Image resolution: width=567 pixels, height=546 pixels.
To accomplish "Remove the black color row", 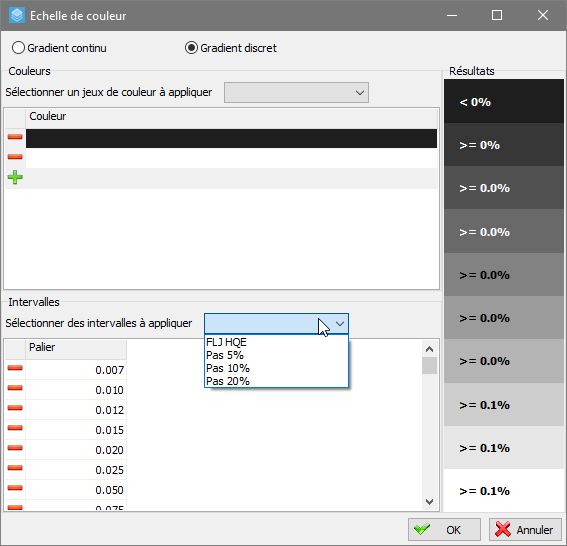I will (15, 137).
